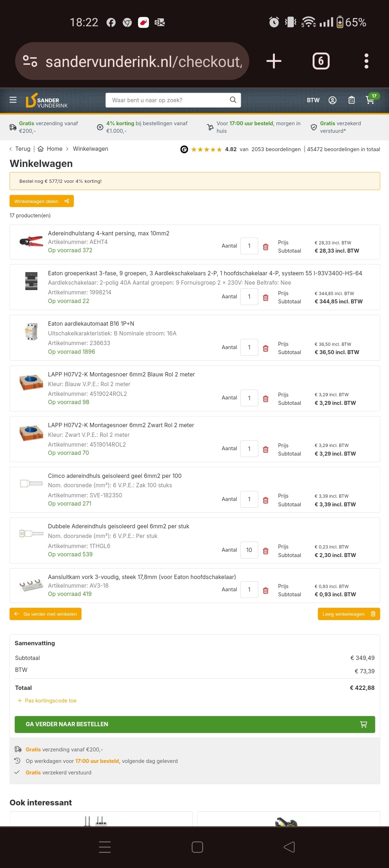The image size is (389, 868).
Task: Click the 'Winkelwagen delen' share button
Action: 41,201
